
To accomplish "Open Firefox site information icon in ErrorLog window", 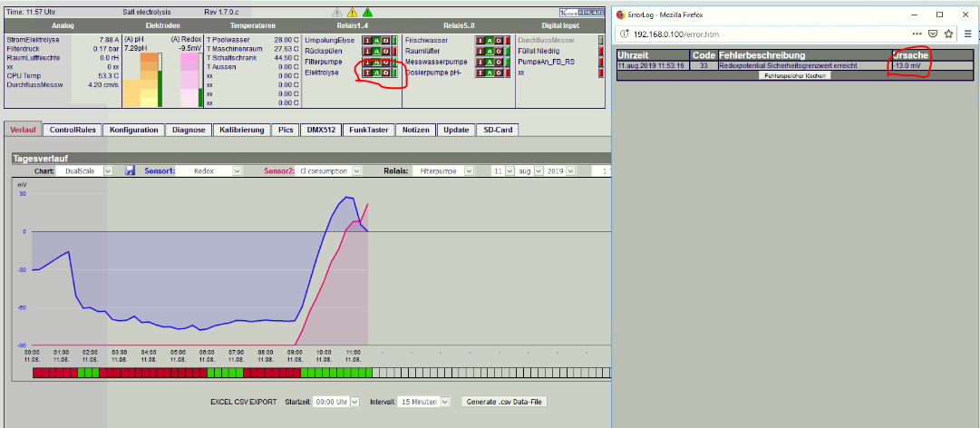I will (625, 34).
